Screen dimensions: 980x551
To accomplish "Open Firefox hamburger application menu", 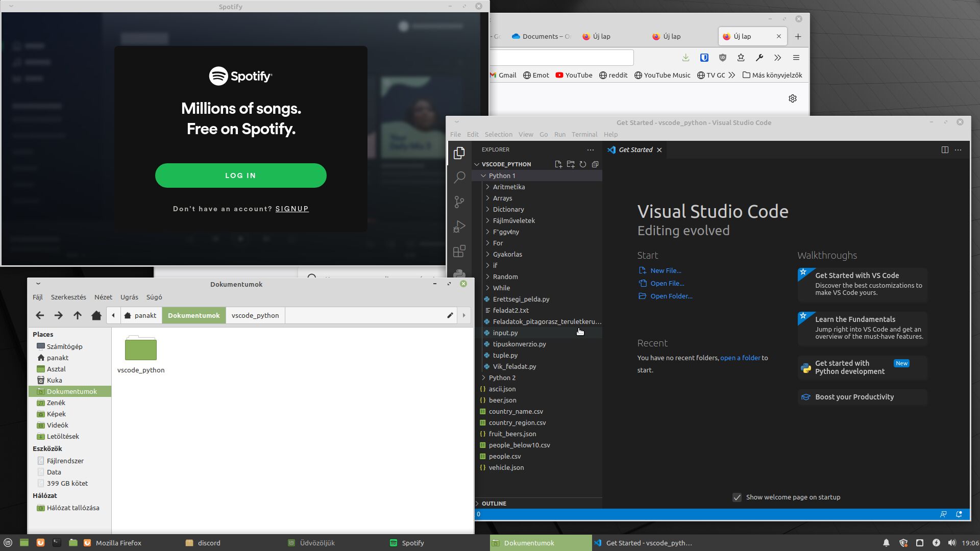I will (796, 58).
